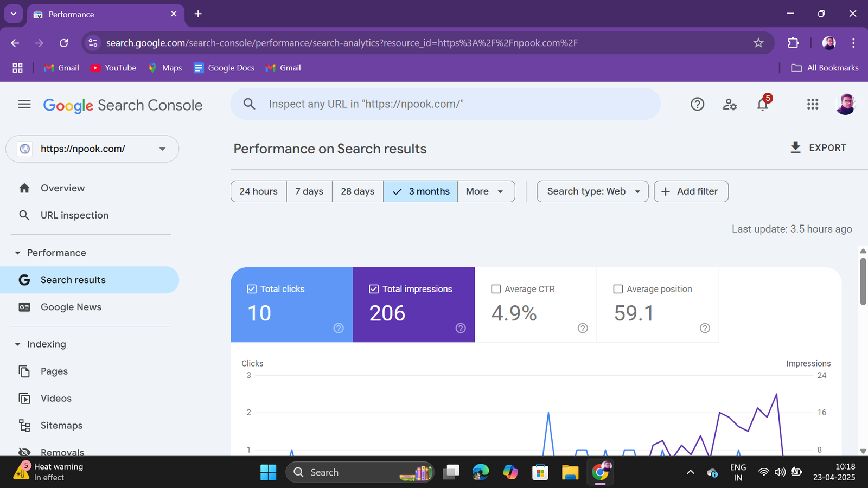Screen dimensions: 868x488
Task: Open the npook.com property selector dropdown
Action: [x=92, y=149]
